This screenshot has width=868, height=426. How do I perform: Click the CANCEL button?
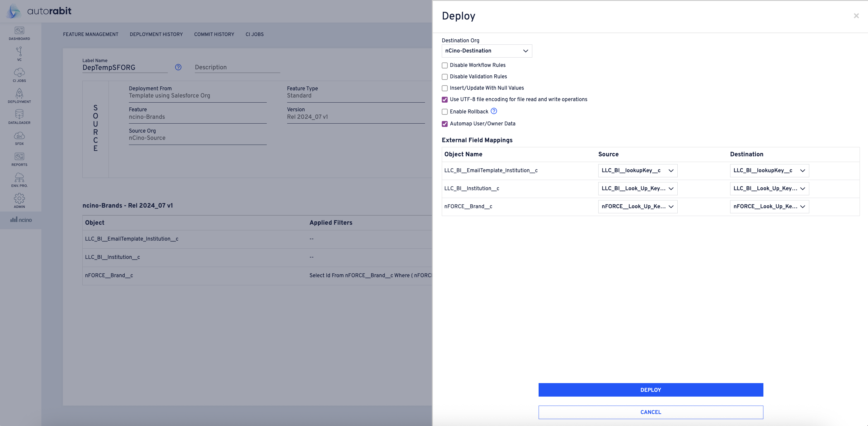[650, 412]
